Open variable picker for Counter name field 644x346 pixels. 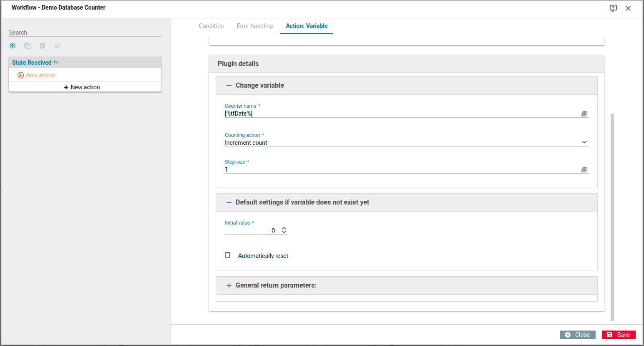[x=584, y=114]
